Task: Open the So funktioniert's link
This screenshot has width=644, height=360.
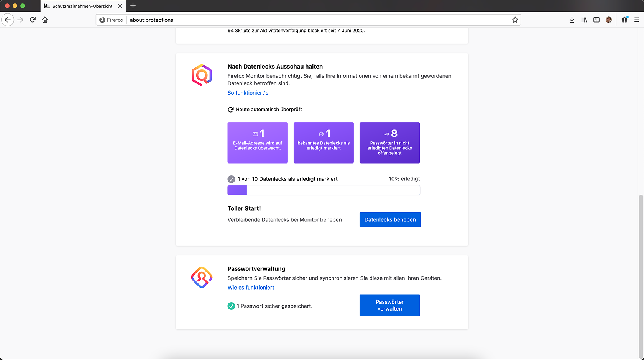Action: (248, 93)
